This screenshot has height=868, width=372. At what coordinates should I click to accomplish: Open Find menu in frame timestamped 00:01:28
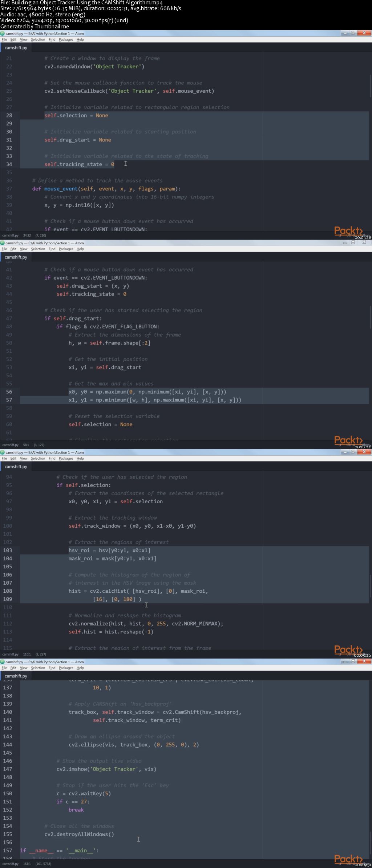point(52,40)
